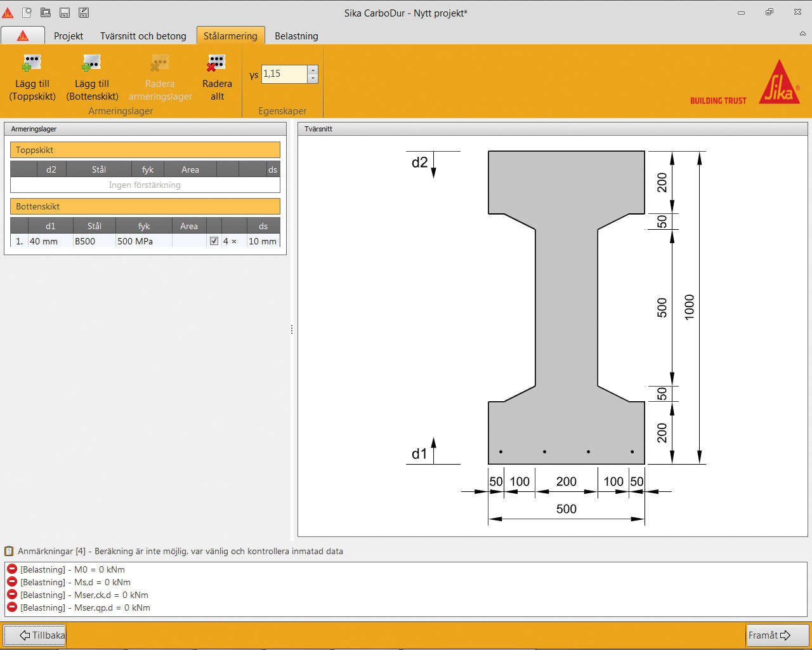Restore down the application window

pos(769,12)
